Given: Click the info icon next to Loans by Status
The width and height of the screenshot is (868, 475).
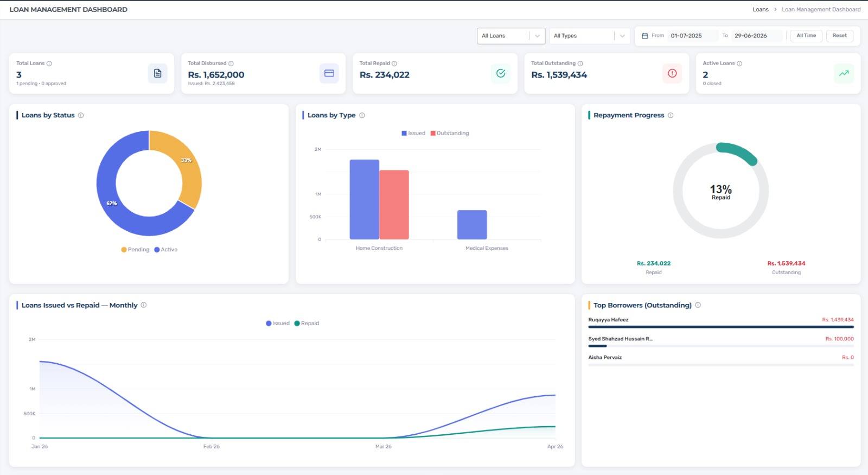Looking at the screenshot, I should [81, 115].
